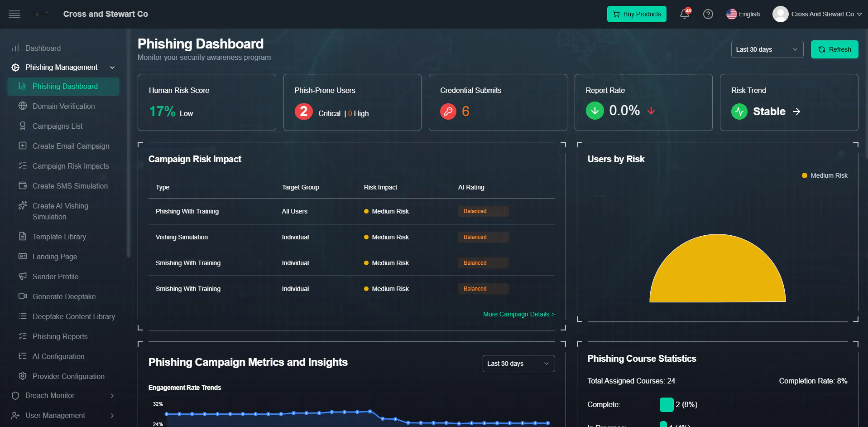Screen dimensions: 868x427
Task: Click the Cross and Stewart Co header title
Action: click(x=106, y=14)
